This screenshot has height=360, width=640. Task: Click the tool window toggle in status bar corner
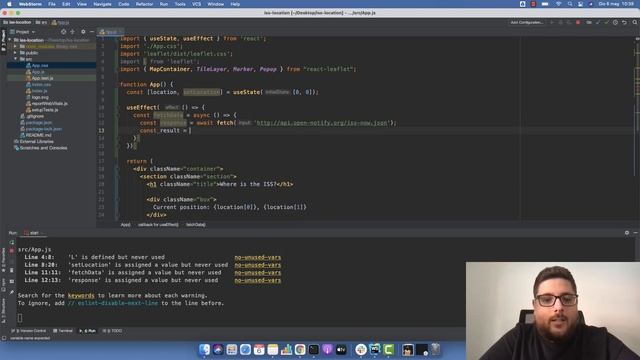(x=4, y=338)
